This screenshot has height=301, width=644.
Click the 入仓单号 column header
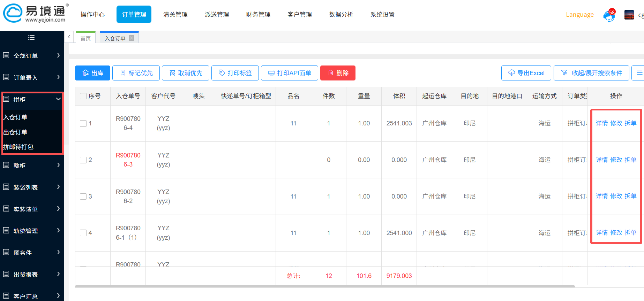(x=128, y=96)
